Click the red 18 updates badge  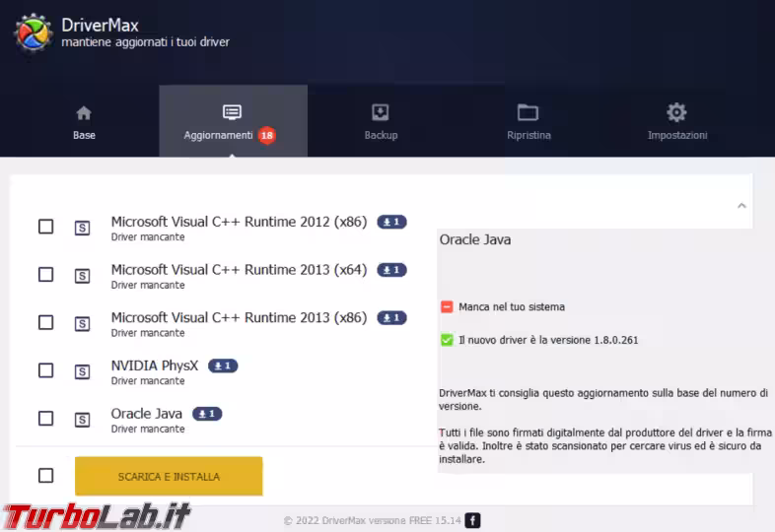tap(267, 135)
